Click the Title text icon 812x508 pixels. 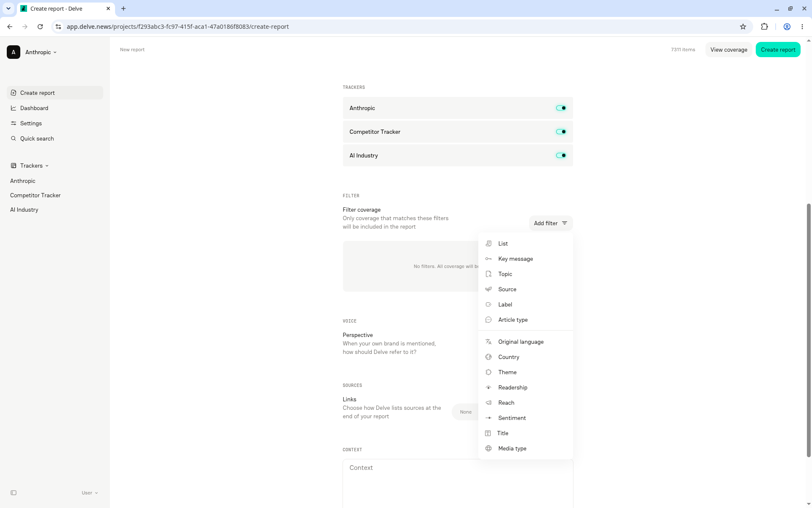pos(488,433)
